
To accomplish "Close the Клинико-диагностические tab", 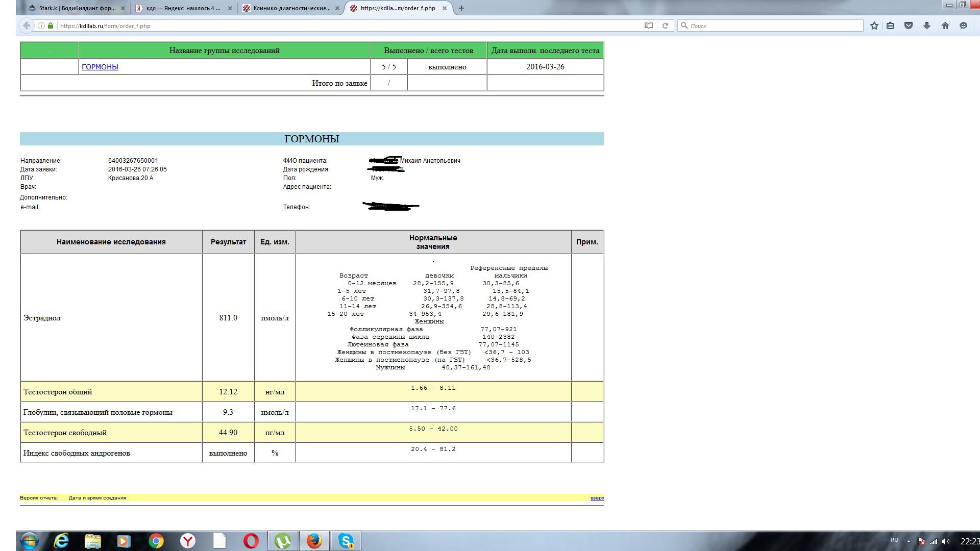I will tap(337, 8).
